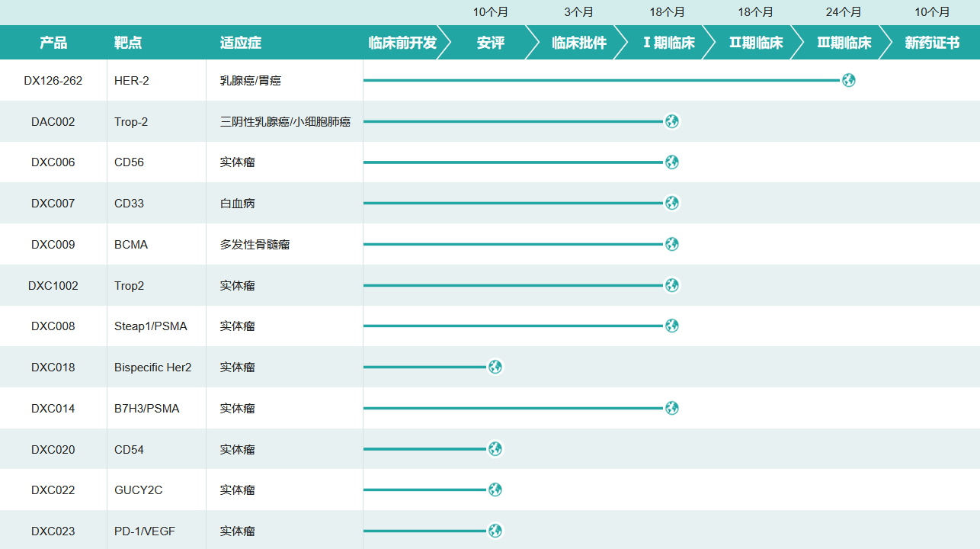Click the globe icon for DXC009 BCMA
Viewport: 980px width, 549px height.
point(671,244)
